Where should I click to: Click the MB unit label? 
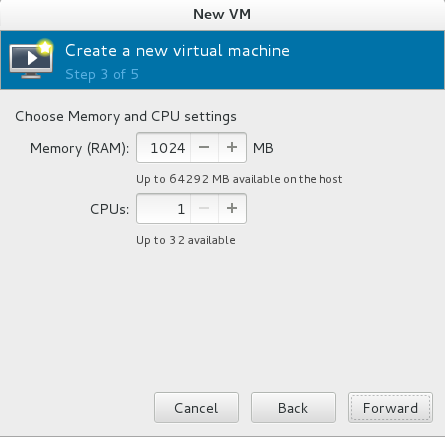click(263, 148)
